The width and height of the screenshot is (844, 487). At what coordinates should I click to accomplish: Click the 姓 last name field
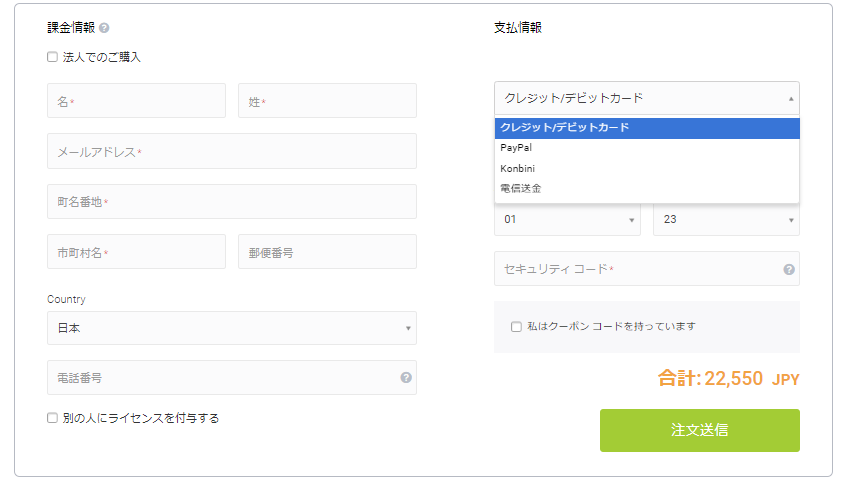coord(327,101)
